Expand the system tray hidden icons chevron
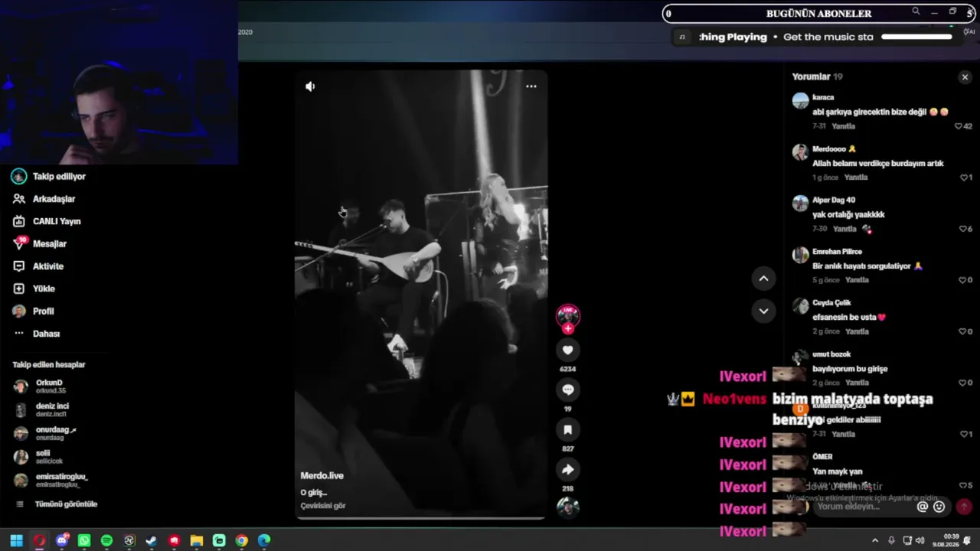The width and height of the screenshot is (980, 551). pos(875,541)
